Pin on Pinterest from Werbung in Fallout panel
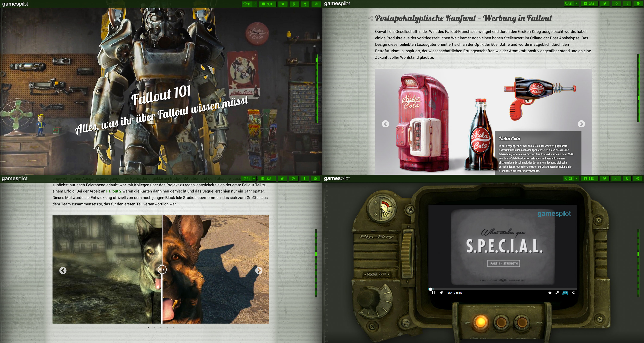Image resolution: width=644 pixels, height=343 pixels. pyautogui.click(x=638, y=3)
